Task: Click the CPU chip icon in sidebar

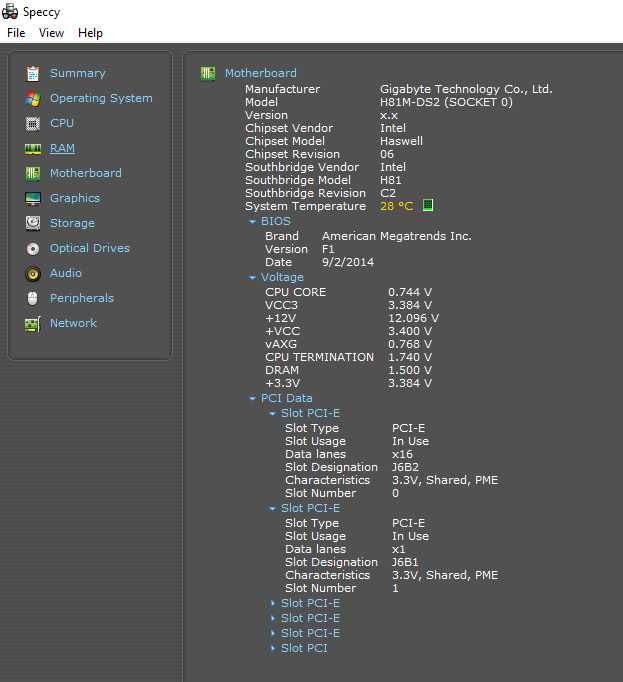Action: tap(33, 124)
